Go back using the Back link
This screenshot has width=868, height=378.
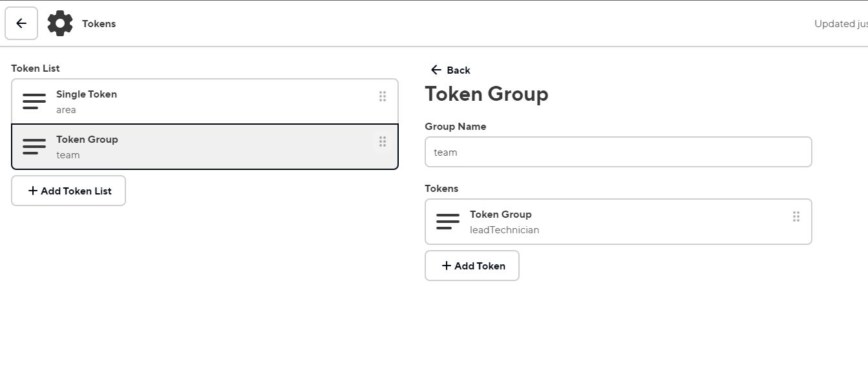458,70
